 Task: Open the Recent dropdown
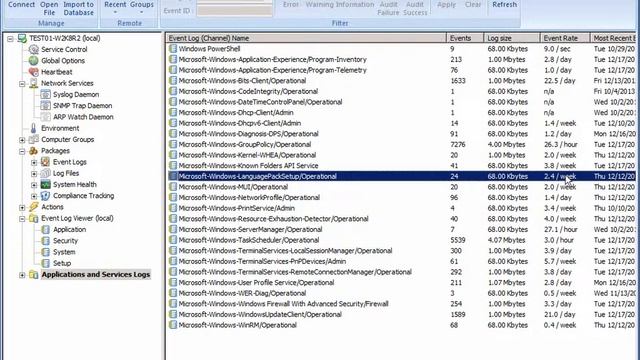point(115,7)
